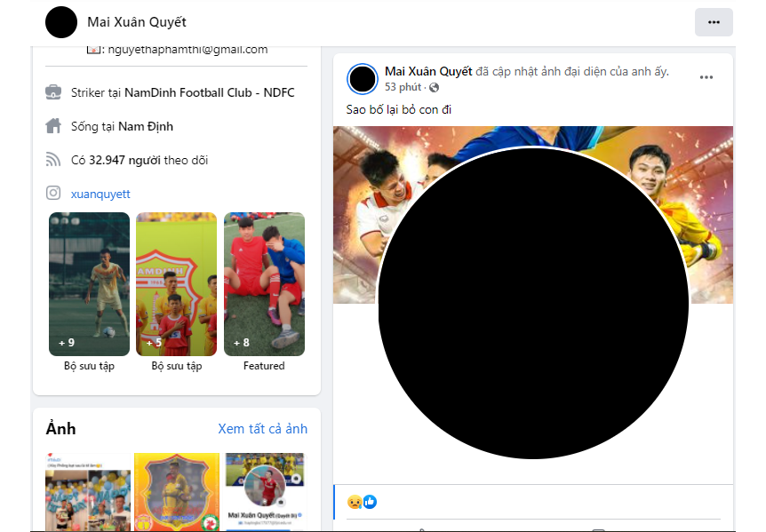Click the followers RSS feed icon
Screen dimensions: 766x532
point(53,160)
